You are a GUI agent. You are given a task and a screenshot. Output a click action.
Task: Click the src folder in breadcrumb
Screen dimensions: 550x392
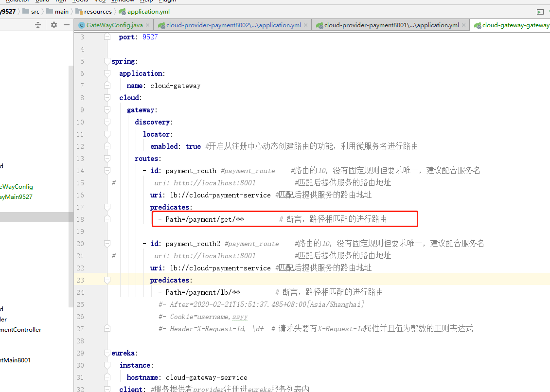pos(31,12)
